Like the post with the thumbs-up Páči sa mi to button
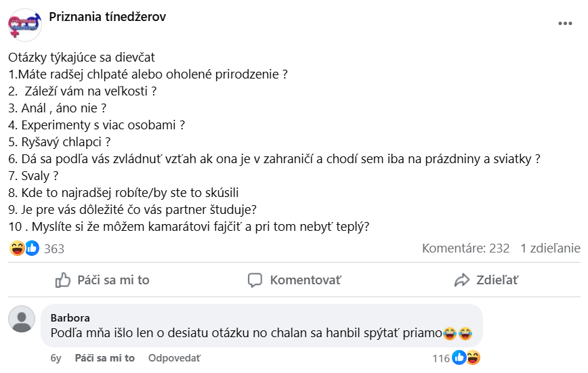Viewport: 588px width, 373px height. (102, 280)
